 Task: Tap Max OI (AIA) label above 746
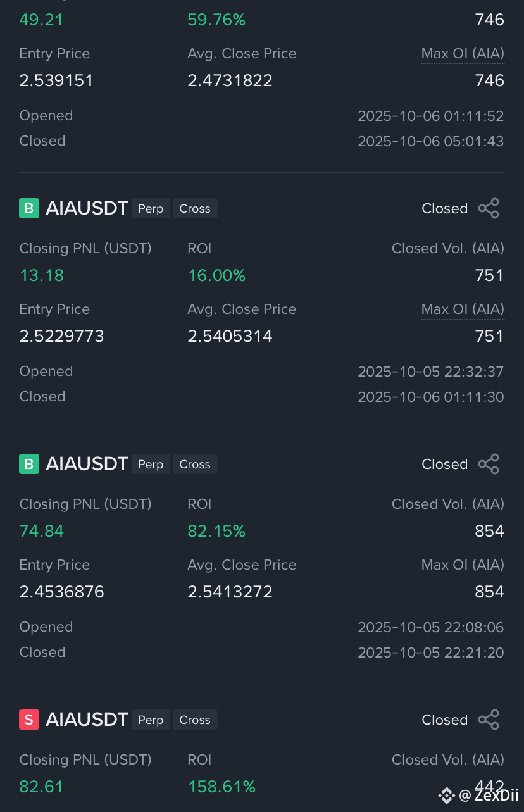[x=463, y=54]
